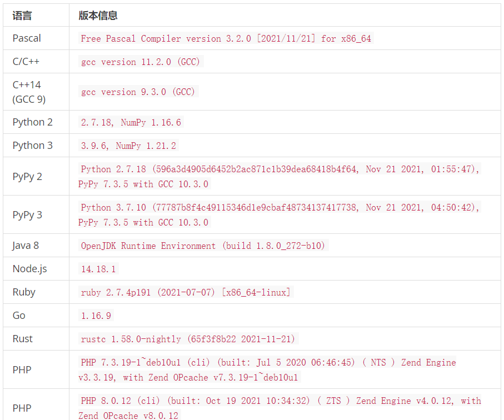Select the ruby 2.7.4p191 version text

tap(186, 292)
